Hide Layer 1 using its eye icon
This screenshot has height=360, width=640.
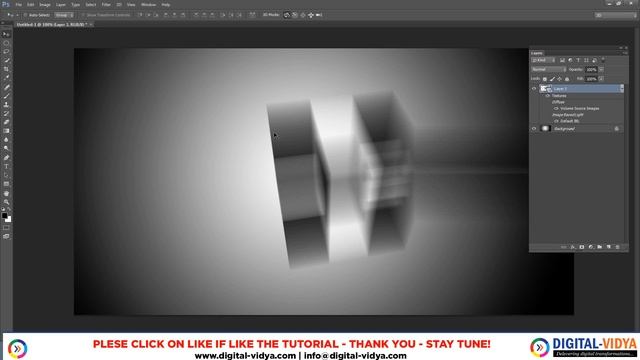pyautogui.click(x=534, y=89)
